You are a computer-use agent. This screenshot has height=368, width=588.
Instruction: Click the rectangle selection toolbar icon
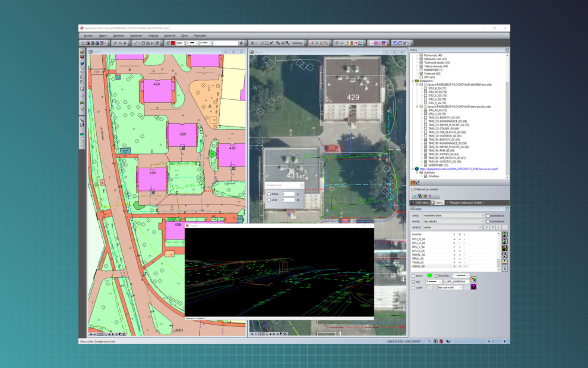pos(267,43)
